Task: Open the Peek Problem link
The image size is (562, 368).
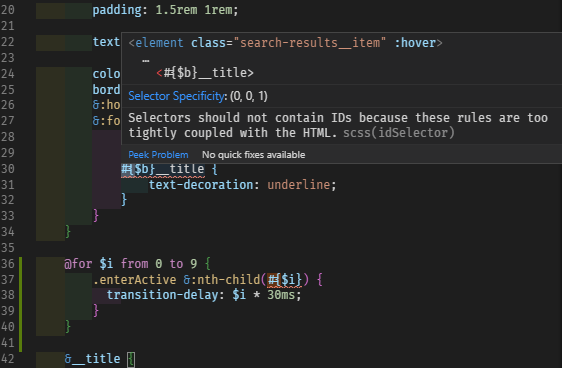Action: point(158,155)
